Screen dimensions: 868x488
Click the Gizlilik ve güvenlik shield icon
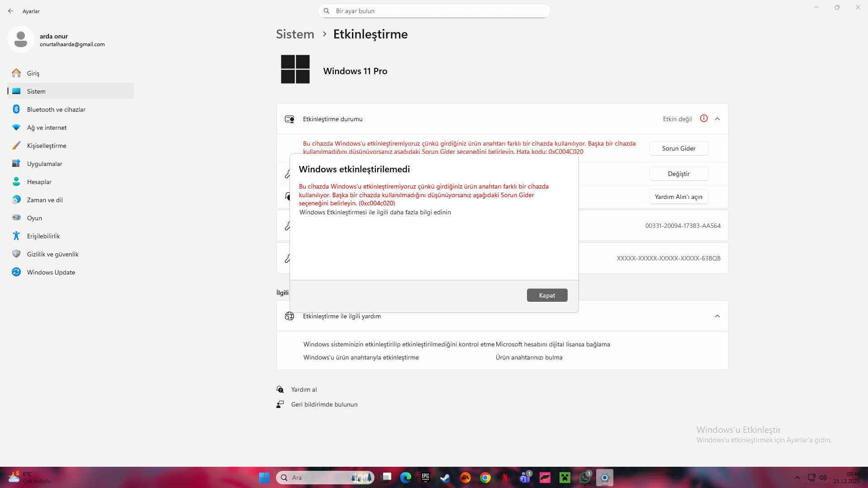coord(16,254)
